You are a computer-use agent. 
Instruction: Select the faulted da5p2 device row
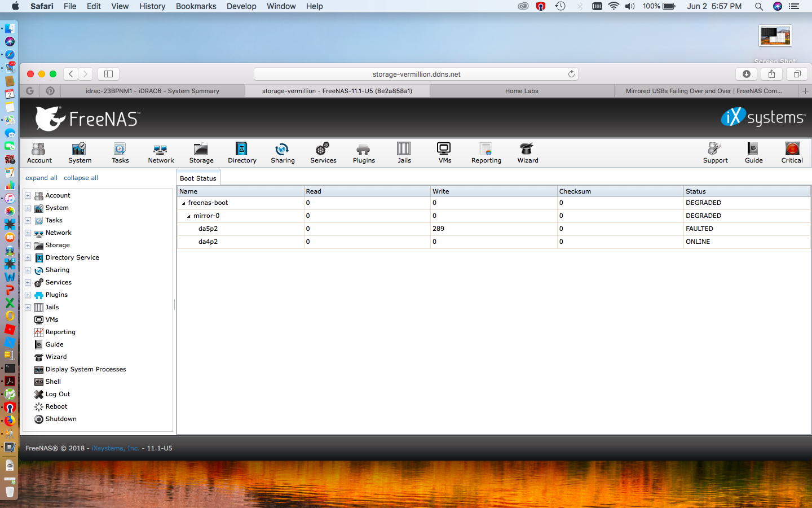click(x=494, y=229)
